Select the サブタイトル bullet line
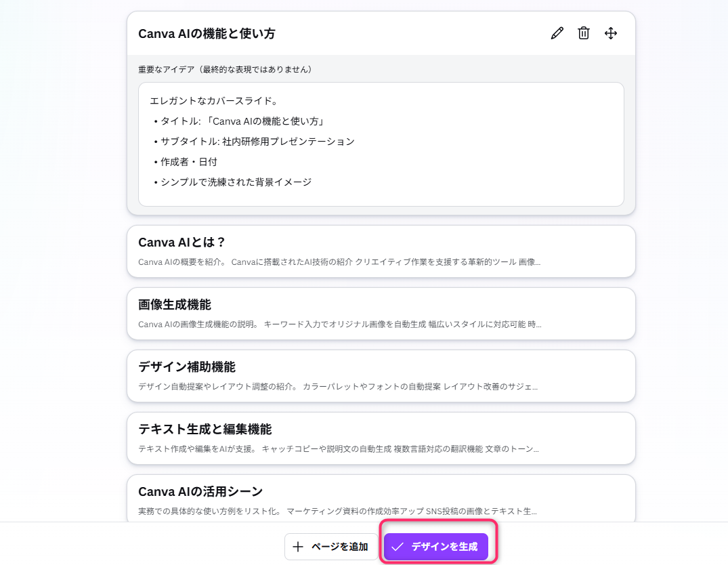The image size is (728, 565). [x=253, y=141]
